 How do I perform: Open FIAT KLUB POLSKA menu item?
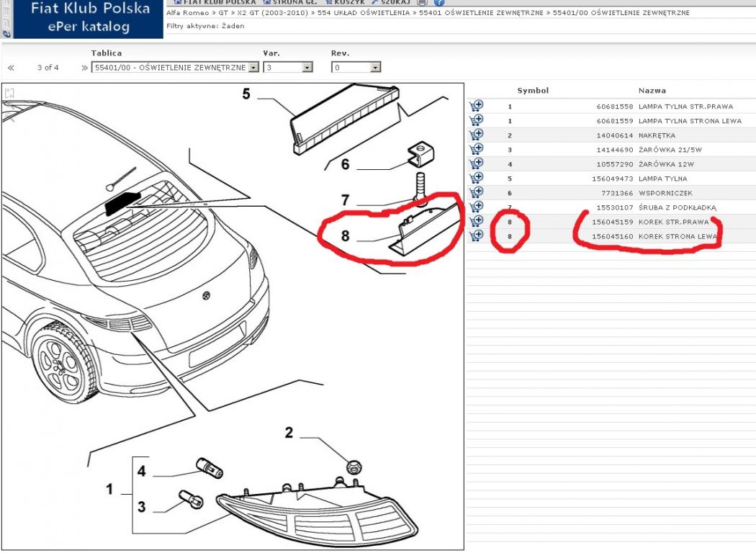[x=215, y=2]
